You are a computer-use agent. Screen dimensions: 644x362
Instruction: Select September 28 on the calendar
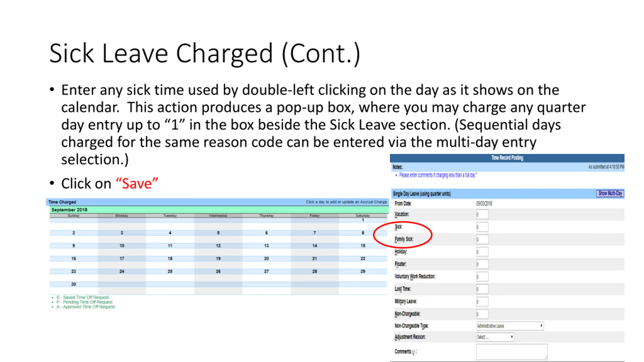tap(314, 271)
